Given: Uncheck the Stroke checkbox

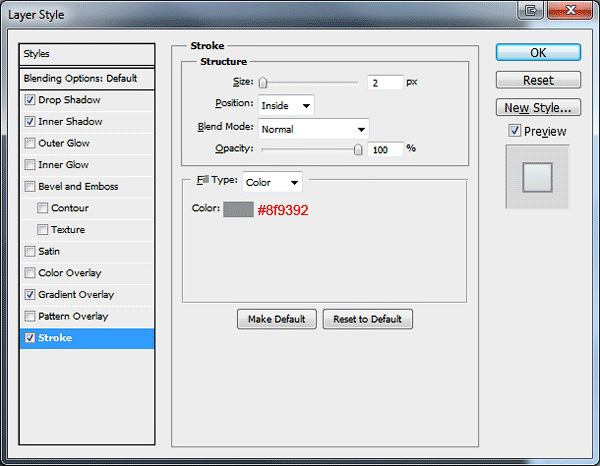Looking at the screenshot, I should coord(30,338).
